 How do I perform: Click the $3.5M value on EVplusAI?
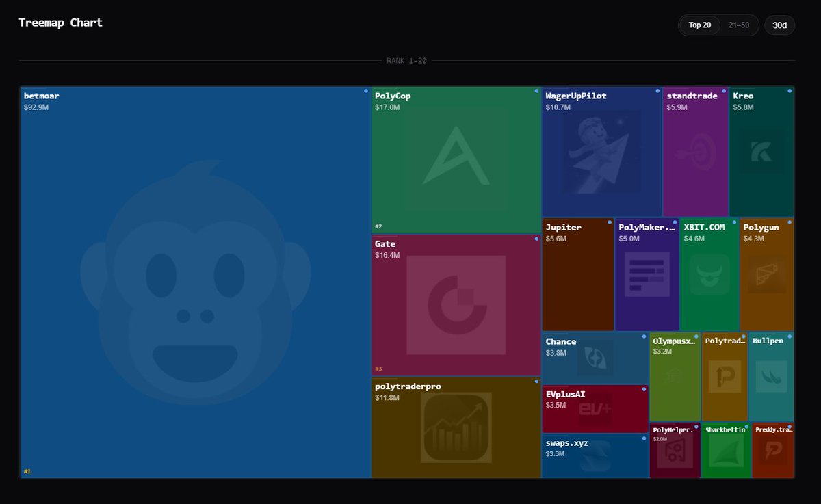pos(556,406)
